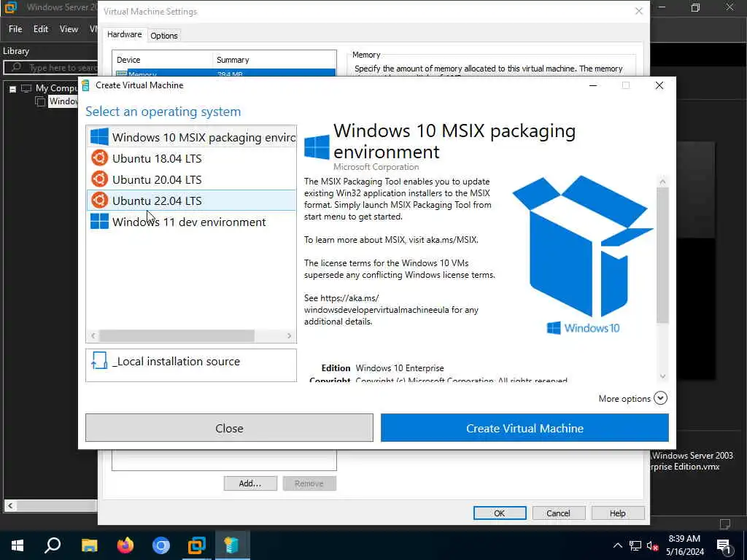
Task: Choose Ubuntu 18.04 LTS from the list
Action: tap(191, 158)
